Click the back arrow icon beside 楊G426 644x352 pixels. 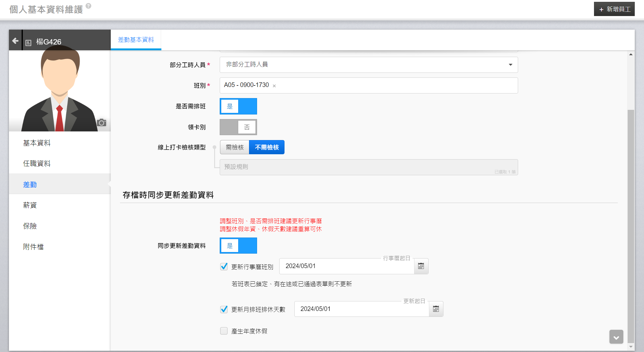15,41
